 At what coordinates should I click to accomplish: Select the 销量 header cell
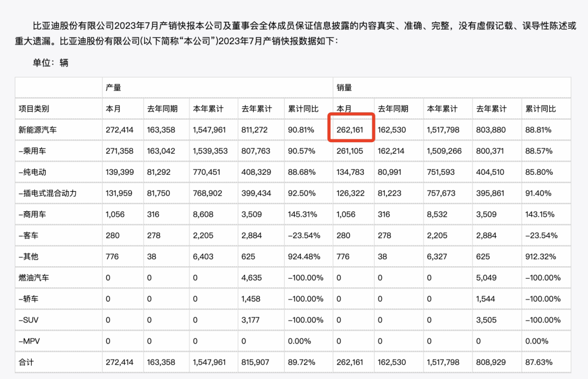point(344,88)
